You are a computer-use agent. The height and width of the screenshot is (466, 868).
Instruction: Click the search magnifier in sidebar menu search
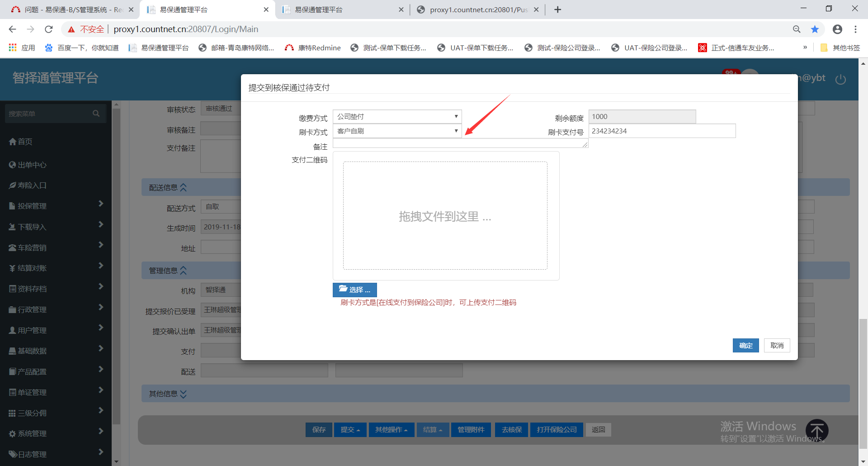pyautogui.click(x=96, y=114)
